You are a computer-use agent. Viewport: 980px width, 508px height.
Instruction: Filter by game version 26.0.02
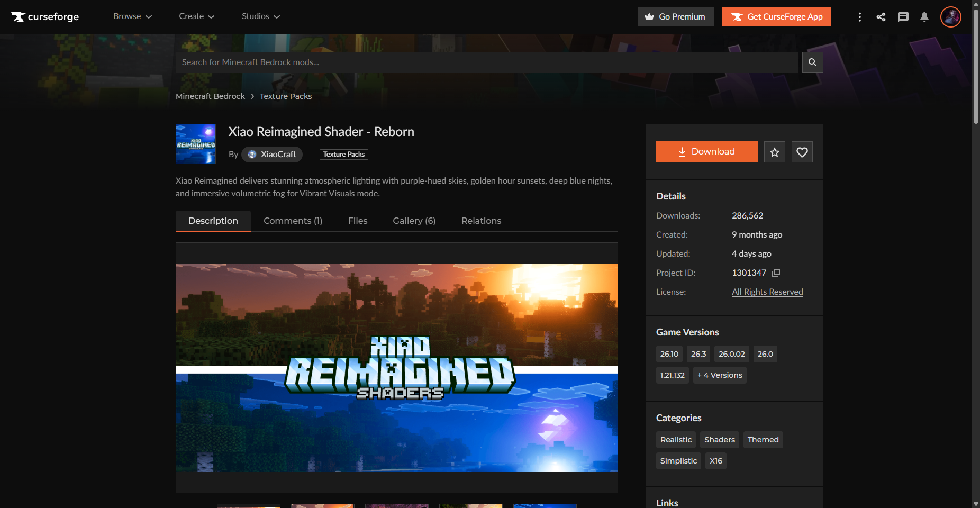coord(732,354)
